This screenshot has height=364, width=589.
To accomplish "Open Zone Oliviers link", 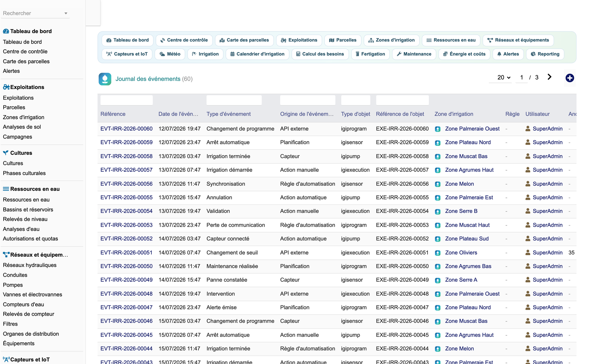I will click(x=461, y=252).
